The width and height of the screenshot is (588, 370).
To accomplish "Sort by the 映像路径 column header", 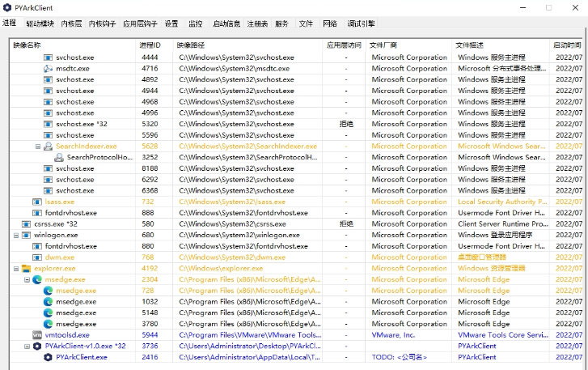I will [x=247, y=45].
